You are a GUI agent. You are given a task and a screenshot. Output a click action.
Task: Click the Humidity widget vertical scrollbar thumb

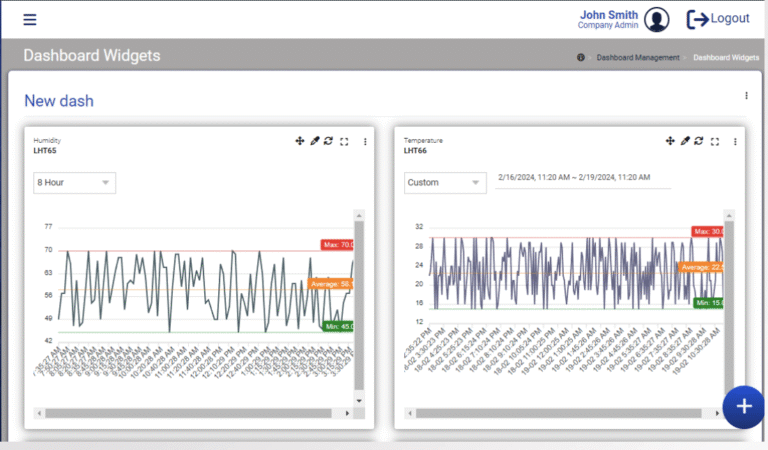359,305
